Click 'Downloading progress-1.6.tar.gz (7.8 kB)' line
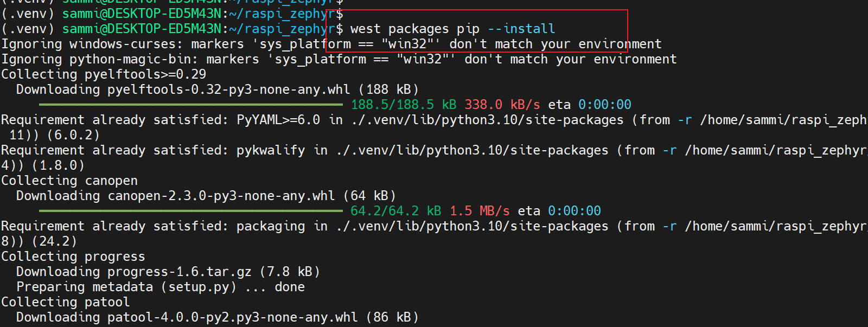Screen dimensions: 868x327 (168, 272)
